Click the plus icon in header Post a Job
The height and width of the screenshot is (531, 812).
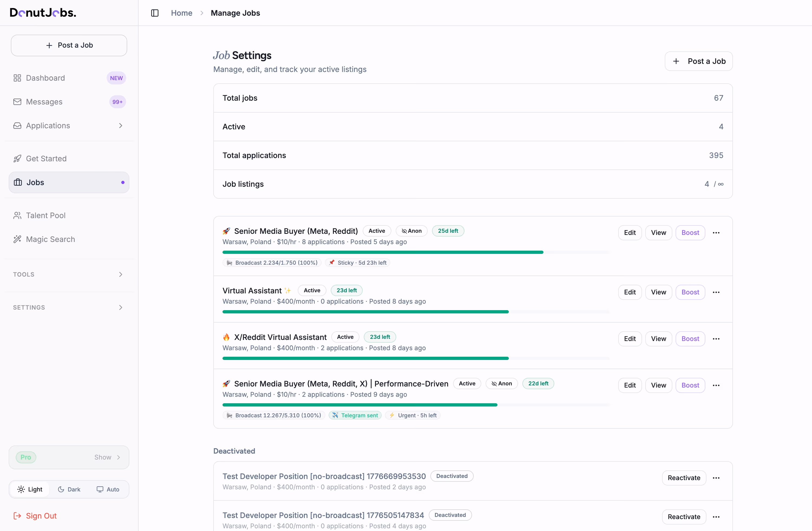pos(676,61)
